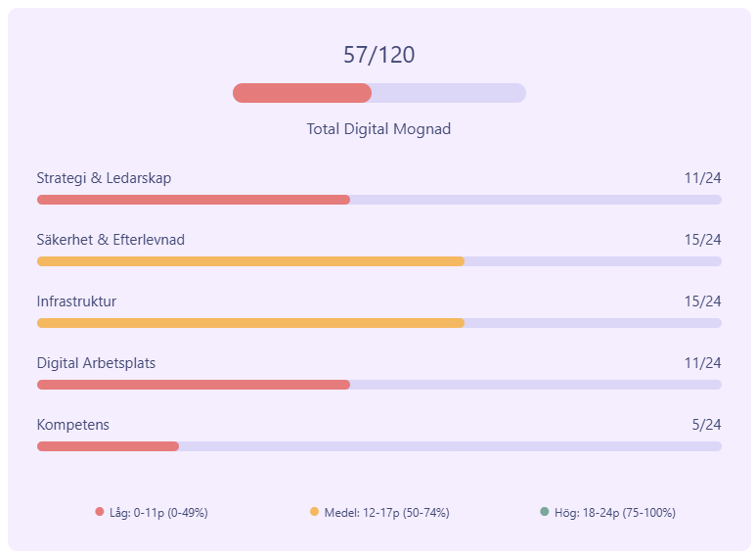
Task: Select the Strategi & Ledarskap label
Action: tap(104, 178)
